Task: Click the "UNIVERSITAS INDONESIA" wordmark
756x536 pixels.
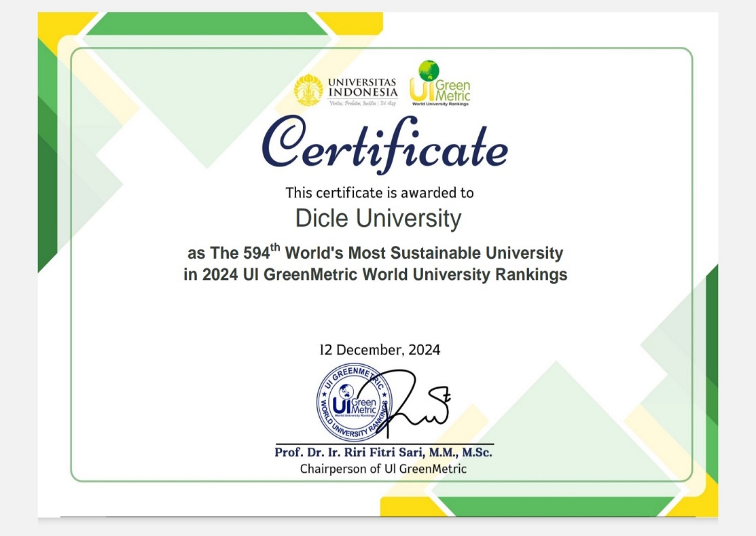Action: (363, 87)
